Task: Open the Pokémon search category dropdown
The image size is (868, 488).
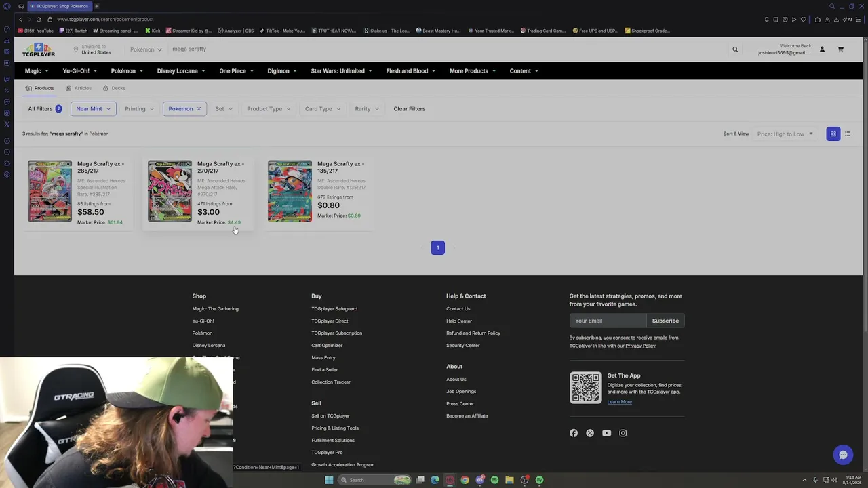Action: coord(146,49)
